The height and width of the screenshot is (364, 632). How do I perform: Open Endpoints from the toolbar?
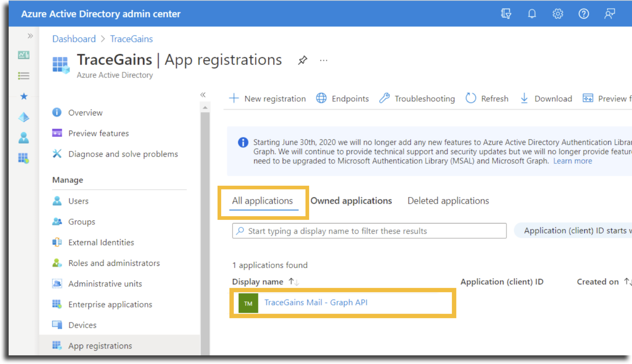pyautogui.click(x=342, y=99)
